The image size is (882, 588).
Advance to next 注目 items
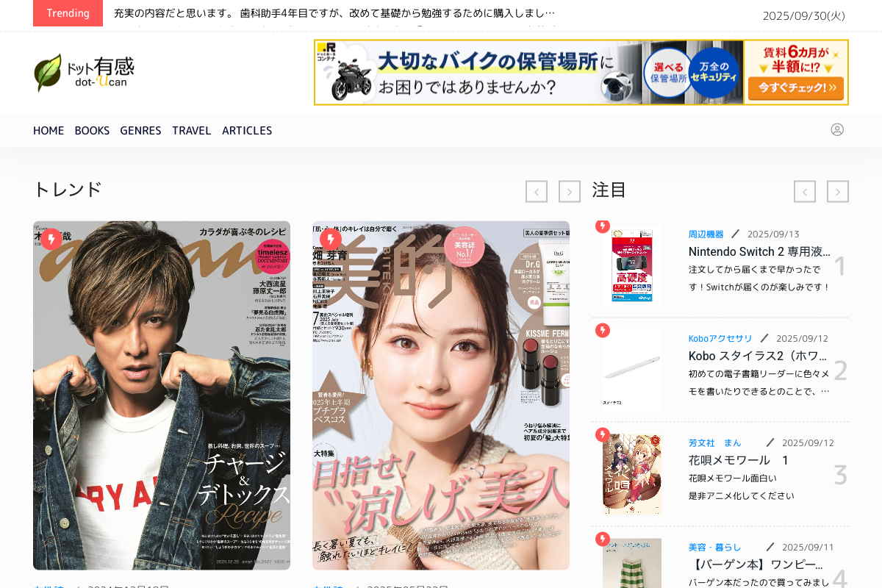pos(838,192)
